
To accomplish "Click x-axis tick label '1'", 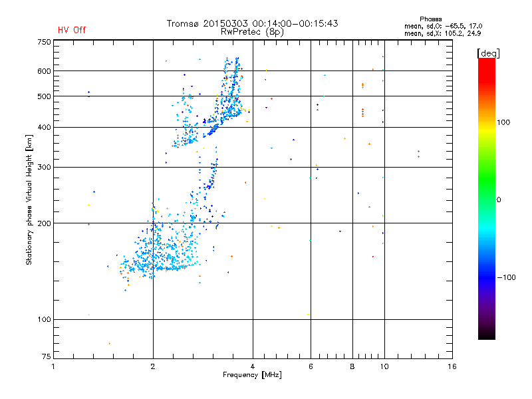I will 53,366.
